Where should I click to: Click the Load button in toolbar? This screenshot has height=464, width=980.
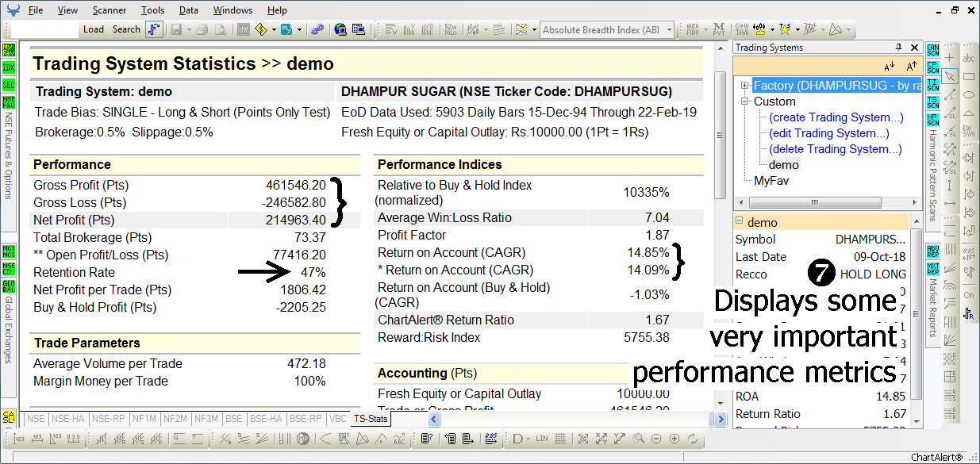point(94,29)
